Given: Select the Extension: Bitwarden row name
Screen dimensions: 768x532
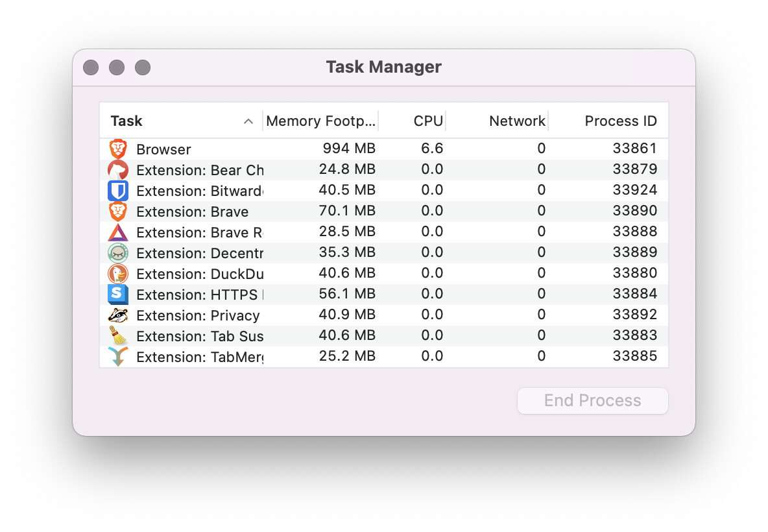Looking at the screenshot, I should (200, 191).
